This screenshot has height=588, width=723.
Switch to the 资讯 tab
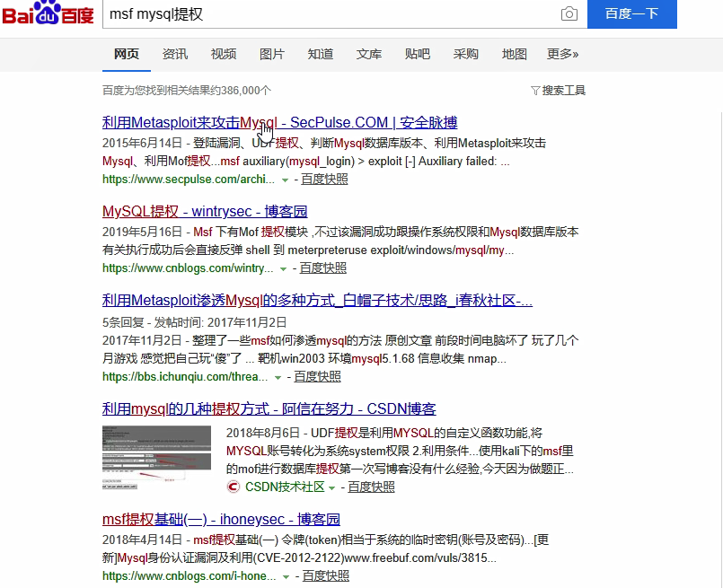pos(175,55)
